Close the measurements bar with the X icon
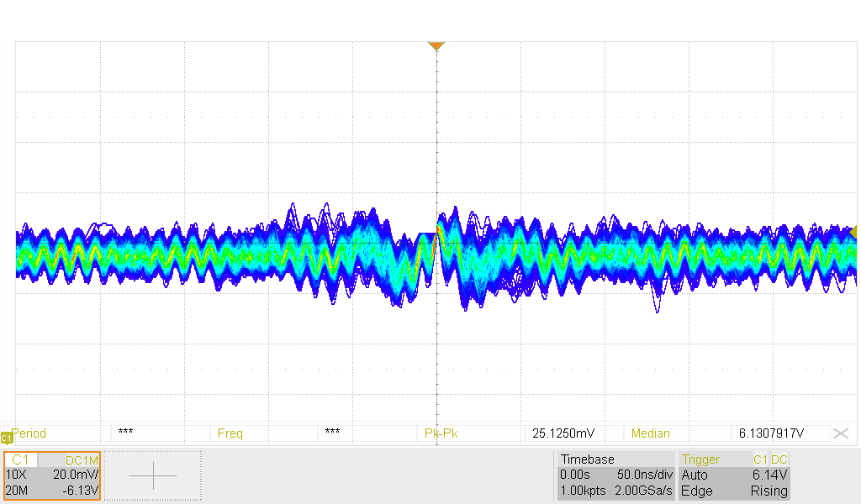Viewport: 861px width, 504px height. tap(840, 433)
